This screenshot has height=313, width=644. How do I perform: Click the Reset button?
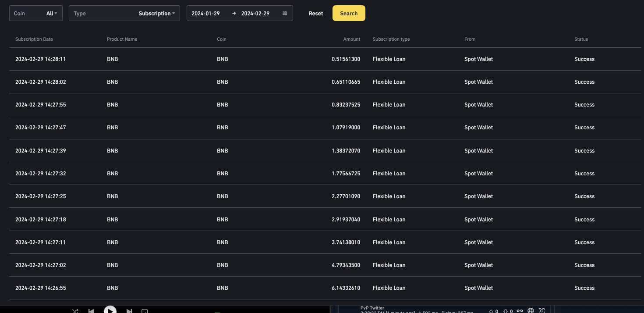(x=315, y=13)
